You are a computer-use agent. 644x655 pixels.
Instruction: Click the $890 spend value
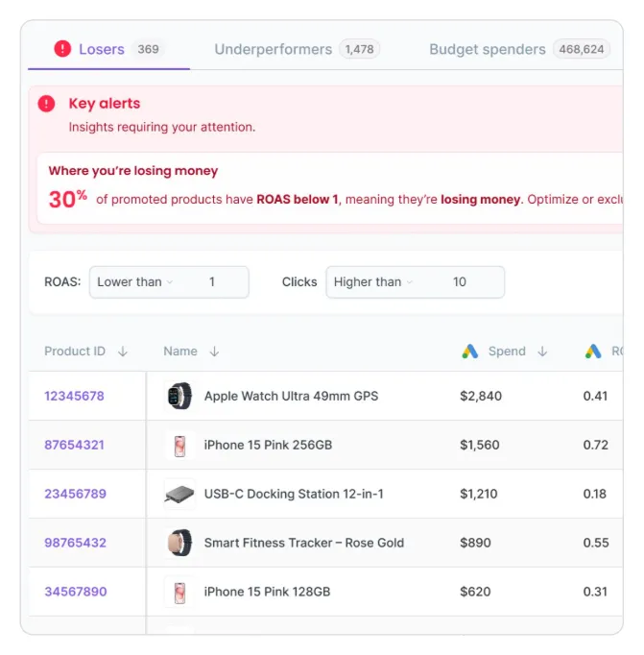[475, 543]
